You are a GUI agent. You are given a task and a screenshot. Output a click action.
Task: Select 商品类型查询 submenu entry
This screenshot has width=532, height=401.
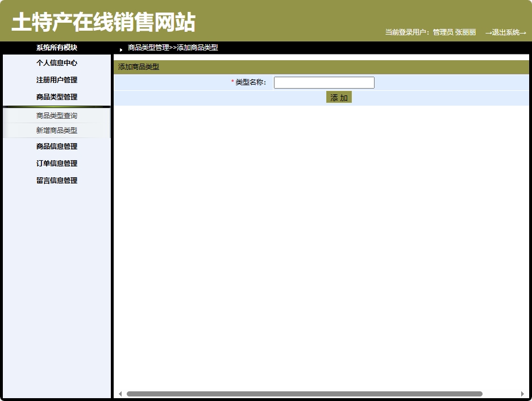pyautogui.click(x=56, y=115)
